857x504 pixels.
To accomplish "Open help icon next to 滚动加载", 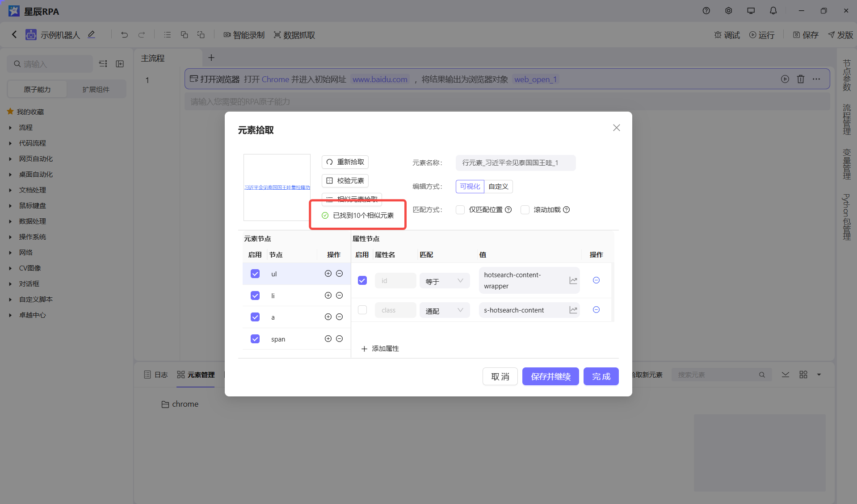I will click(567, 210).
